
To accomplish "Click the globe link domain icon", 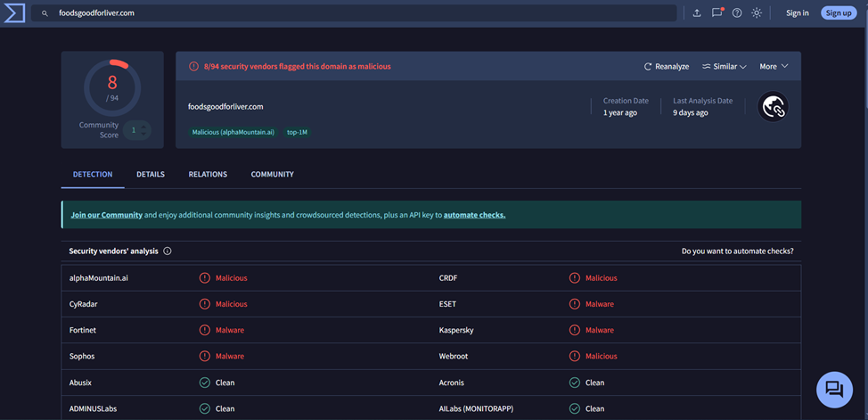I will [773, 107].
